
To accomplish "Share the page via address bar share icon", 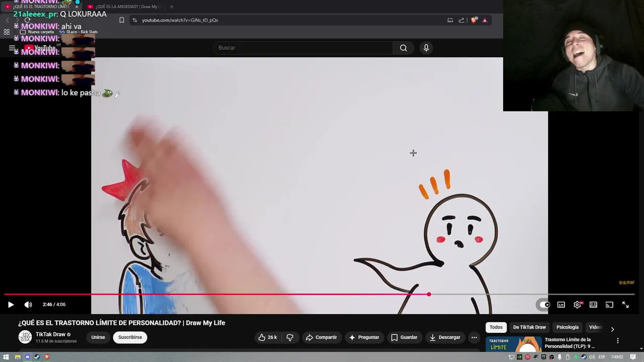I will click(x=461, y=20).
